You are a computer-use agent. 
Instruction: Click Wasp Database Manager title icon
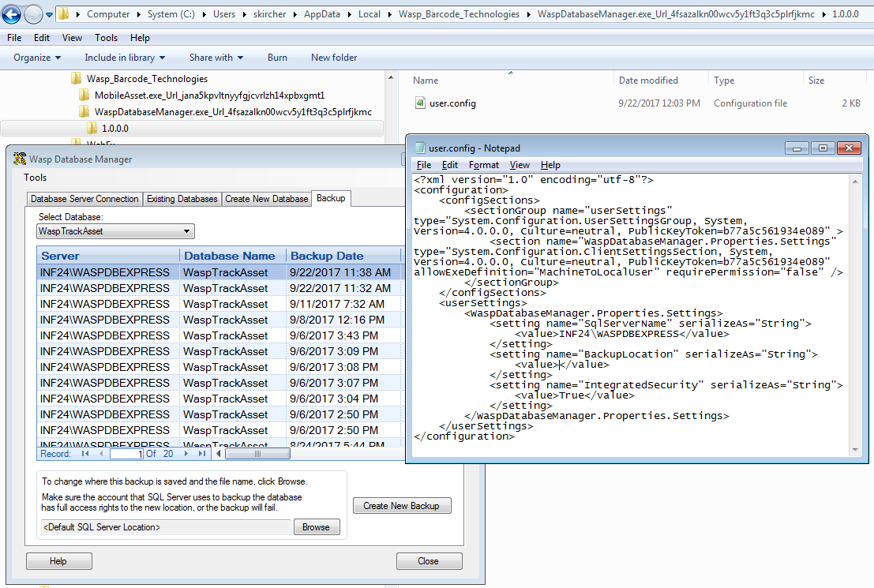[20, 159]
